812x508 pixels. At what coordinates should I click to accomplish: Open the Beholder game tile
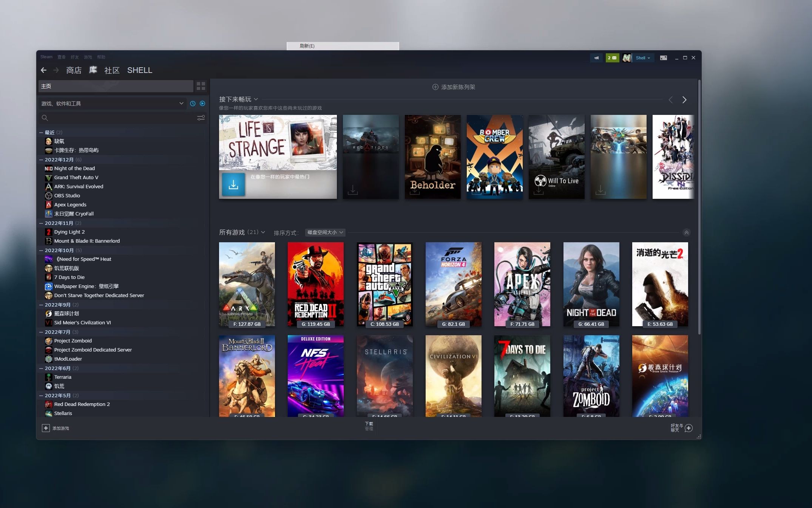point(433,157)
